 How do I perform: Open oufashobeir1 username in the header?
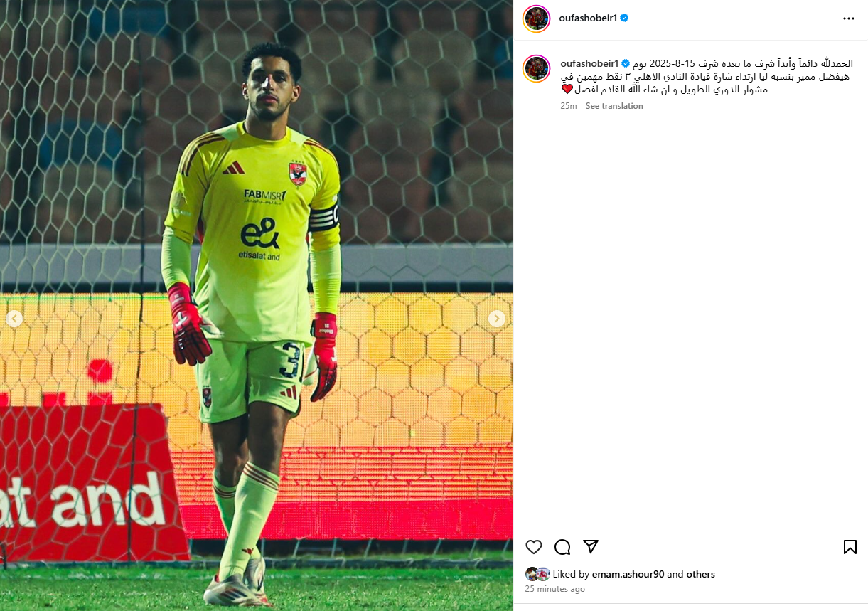[x=589, y=18]
